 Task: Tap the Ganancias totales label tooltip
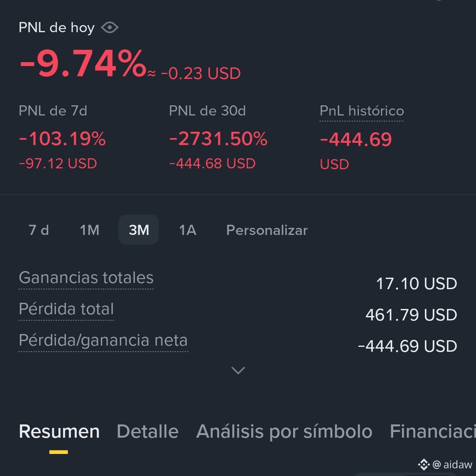(x=86, y=278)
